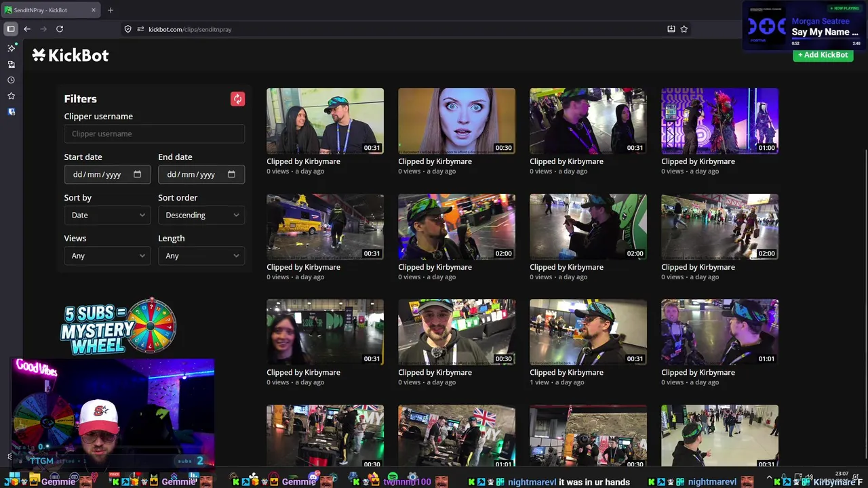Open the Start date calendar icon
The image size is (868, 488).
(x=137, y=174)
